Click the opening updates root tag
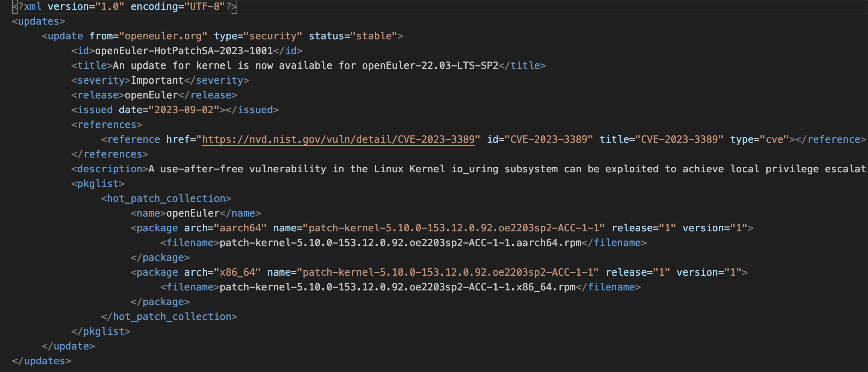This screenshot has width=868, height=372. pyautogui.click(x=38, y=21)
